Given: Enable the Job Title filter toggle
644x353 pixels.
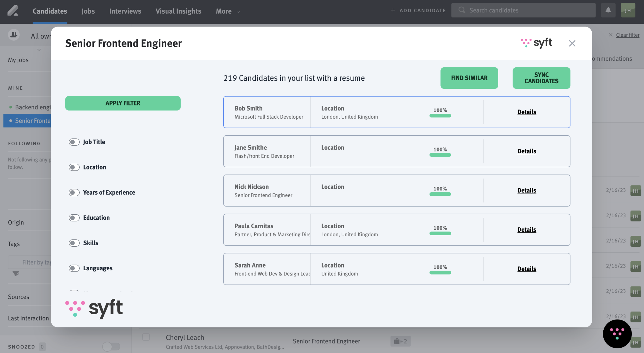Looking at the screenshot, I should tap(74, 142).
